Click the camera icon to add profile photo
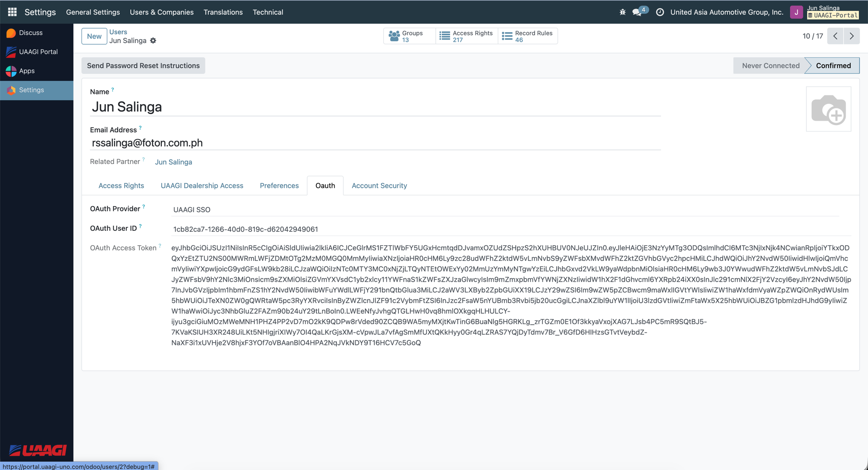The width and height of the screenshot is (868, 470). (x=829, y=109)
